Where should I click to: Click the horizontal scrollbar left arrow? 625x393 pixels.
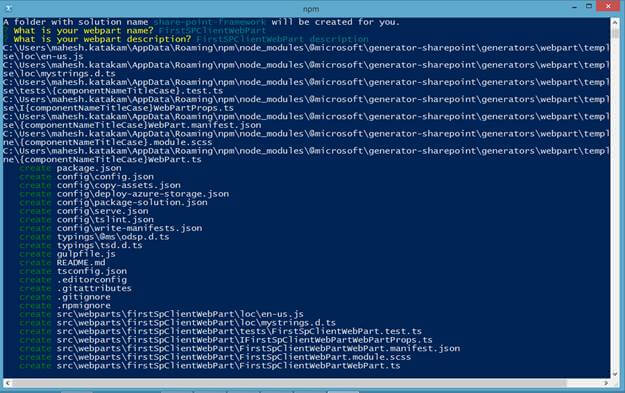pos(8,383)
